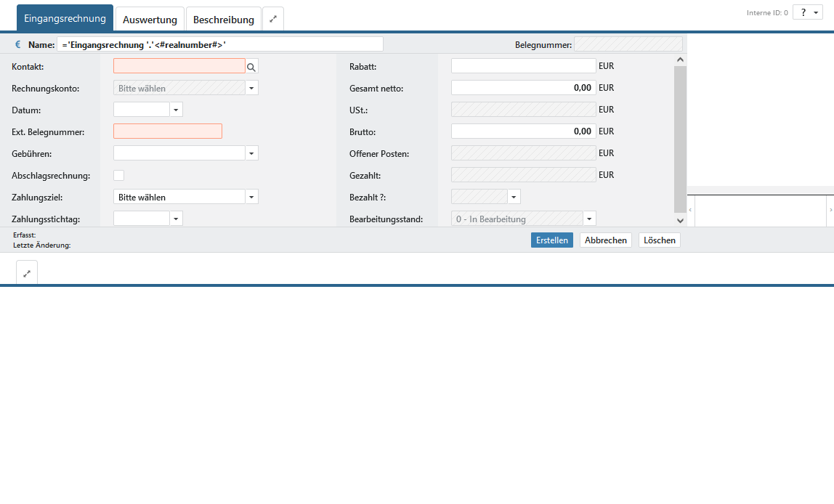Expand the Gebühren dropdown list

[251, 153]
